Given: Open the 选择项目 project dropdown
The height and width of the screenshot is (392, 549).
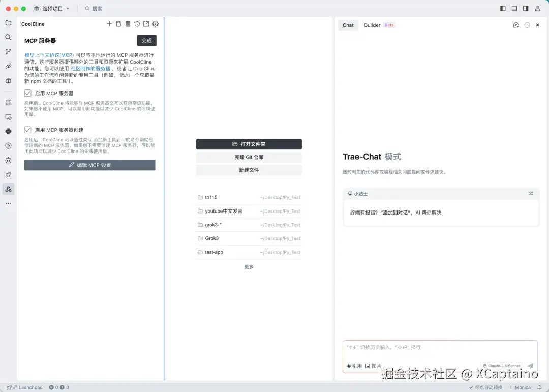Looking at the screenshot, I should click(52, 9).
